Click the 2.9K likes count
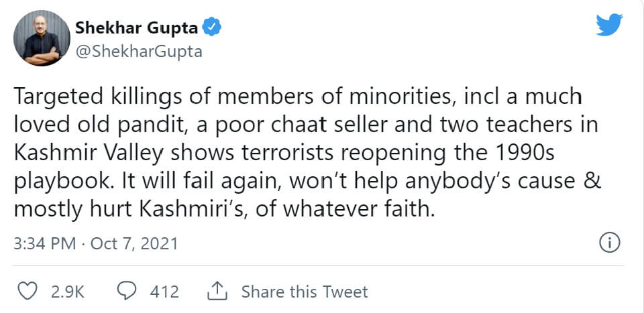The width and height of the screenshot is (644, 313). click(x=68, y=292)
